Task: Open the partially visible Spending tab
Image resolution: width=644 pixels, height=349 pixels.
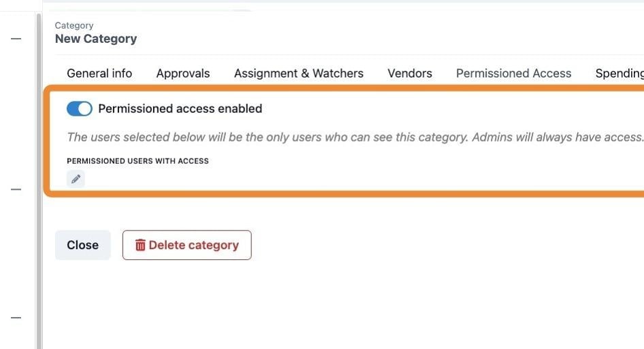Action: (619, 73)
